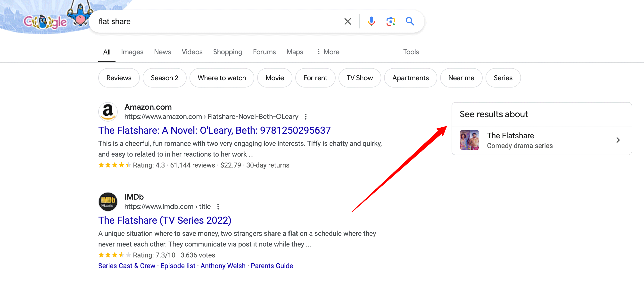Viewport: 644px width, 282px height.
Task: Expand The Flatshare panel via its chevron
Action: click(x=618, y=140)
